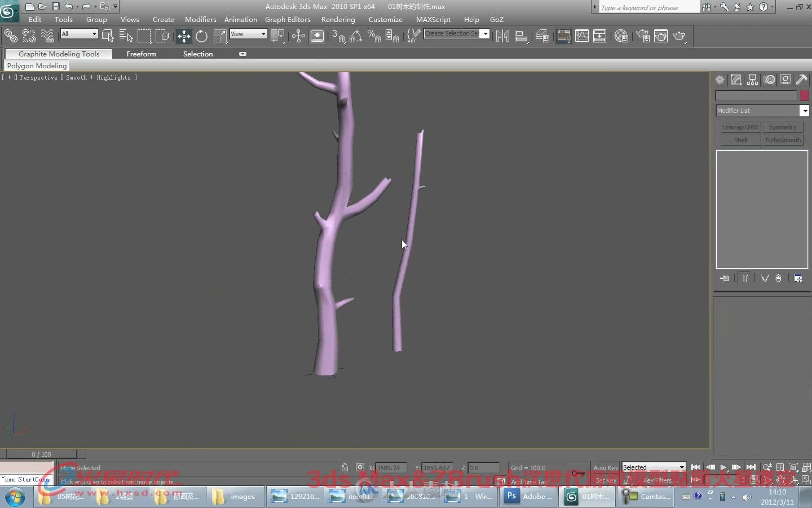Toggle Angle Snap

point(356,36)
